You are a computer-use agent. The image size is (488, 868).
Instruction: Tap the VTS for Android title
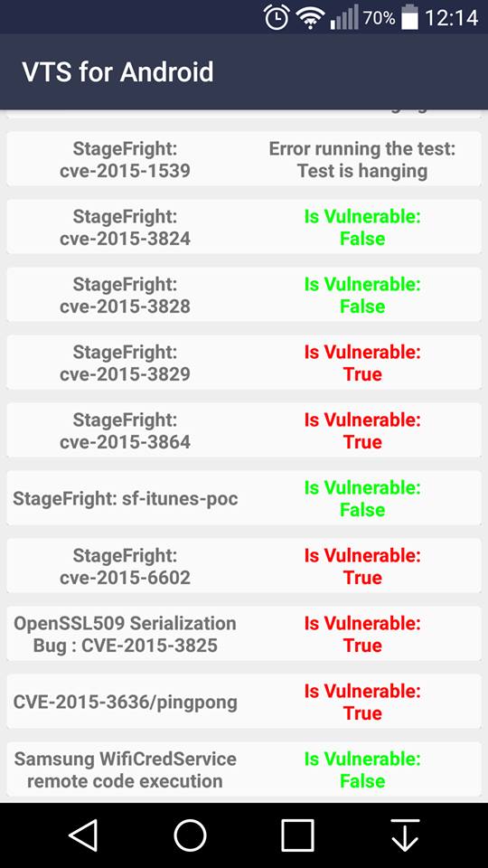click(117, 72)
